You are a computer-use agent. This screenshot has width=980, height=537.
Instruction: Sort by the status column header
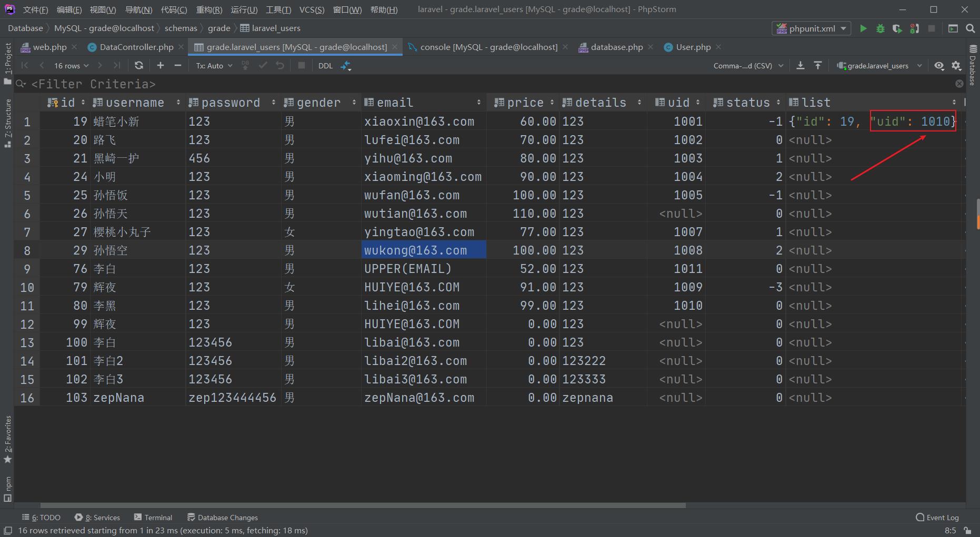point(746,103)
